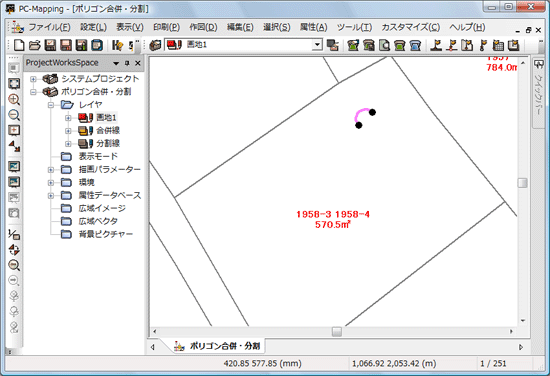Click the document with magnifier toolbar icon
This screenshot has width=550, height=376.
[x=384, y=45]
